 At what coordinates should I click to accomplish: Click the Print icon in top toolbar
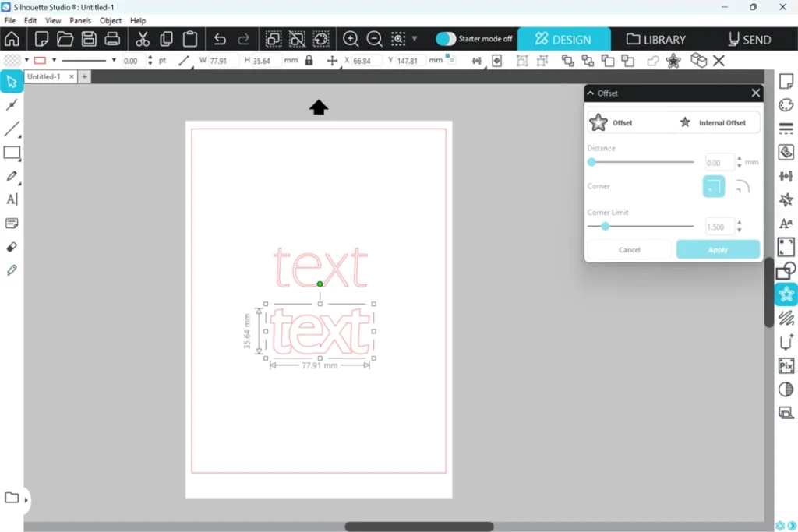pos(112,39)
